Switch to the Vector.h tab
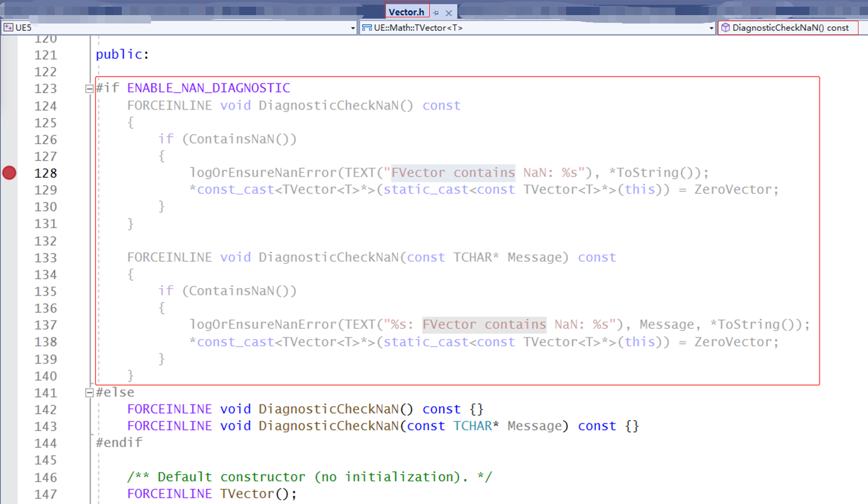 (x=407, y=11)
